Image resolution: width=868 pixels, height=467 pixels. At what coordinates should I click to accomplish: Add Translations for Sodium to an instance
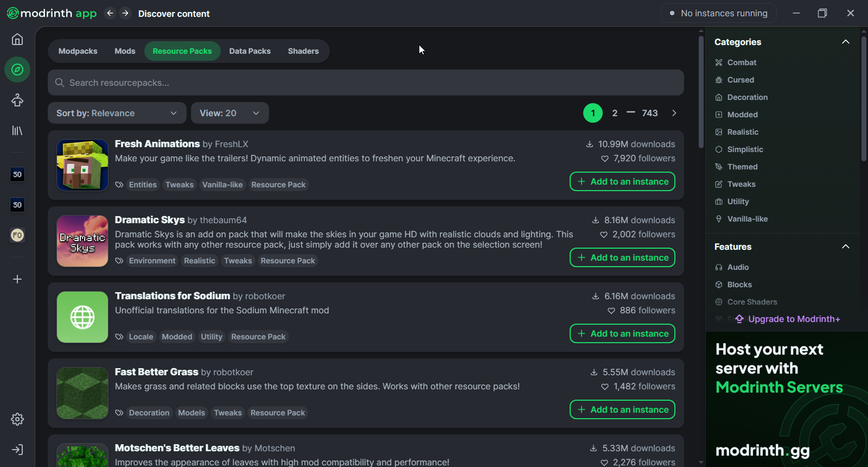coord(622,333)
